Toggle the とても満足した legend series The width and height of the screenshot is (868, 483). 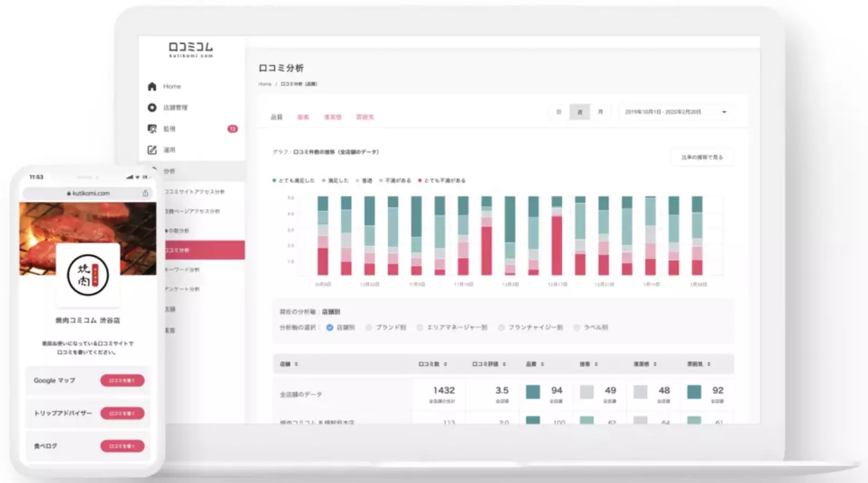[293, 180]
